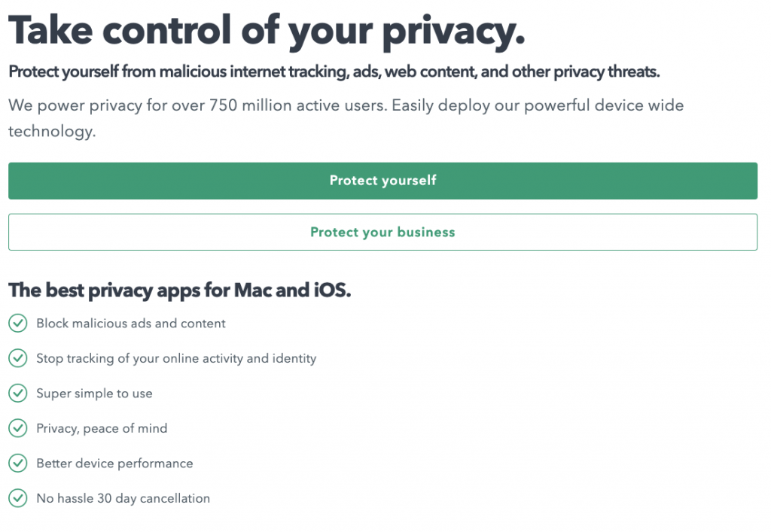Click the 'Protect yourself' button
Screen dimensions: 771x532
click(382, 181)
